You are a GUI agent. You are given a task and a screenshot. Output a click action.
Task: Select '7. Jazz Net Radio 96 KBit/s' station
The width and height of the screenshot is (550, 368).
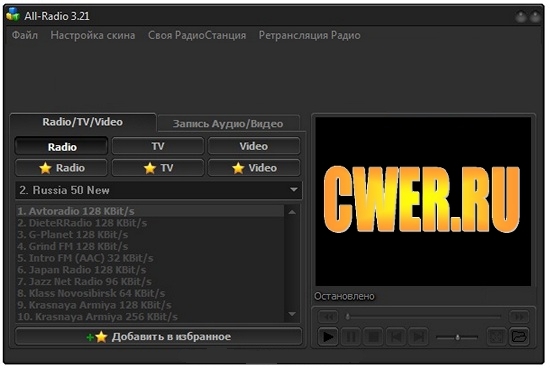click(150, 282)
